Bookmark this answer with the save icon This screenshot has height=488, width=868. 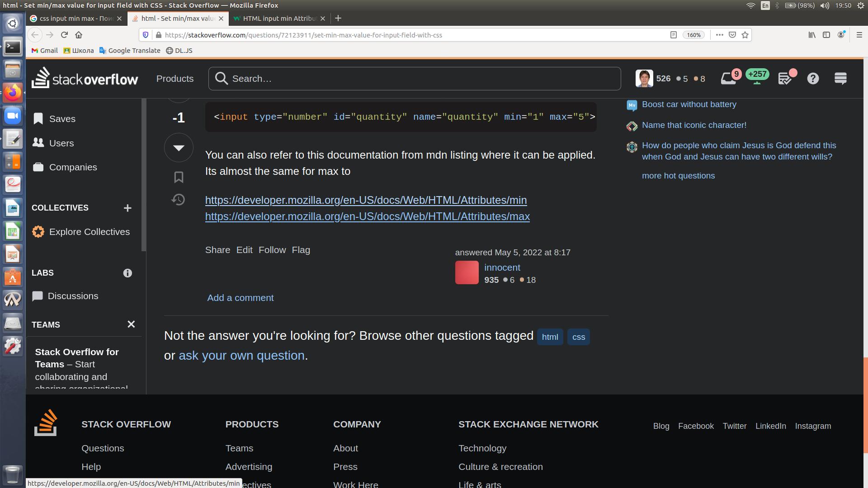click(179, 177)
